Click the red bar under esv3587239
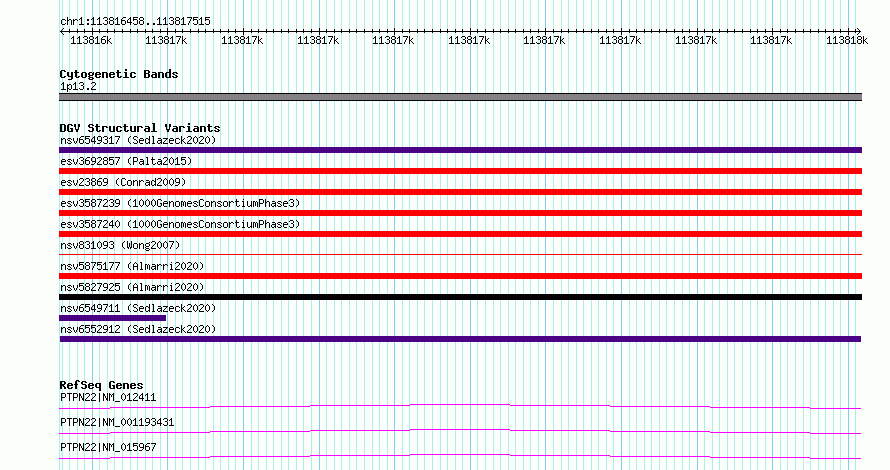The height and width of the screenshot is (470, 890). point(460,213)
